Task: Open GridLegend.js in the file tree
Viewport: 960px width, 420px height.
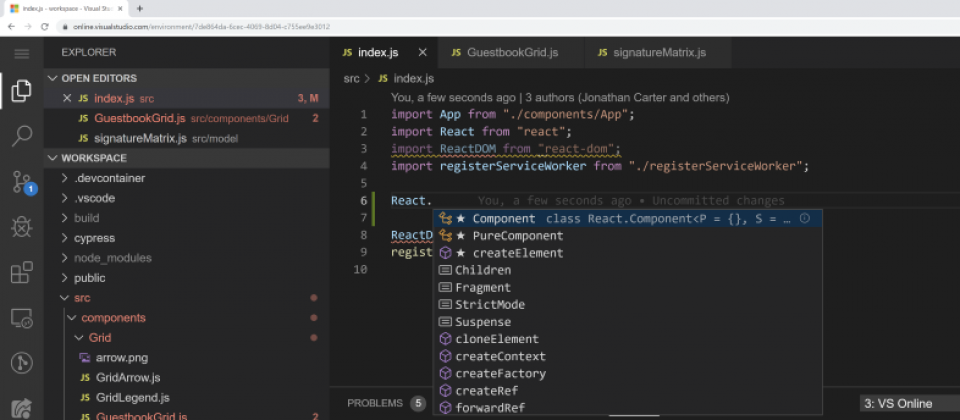Action: pyautogui.click(x=187, y=397)
